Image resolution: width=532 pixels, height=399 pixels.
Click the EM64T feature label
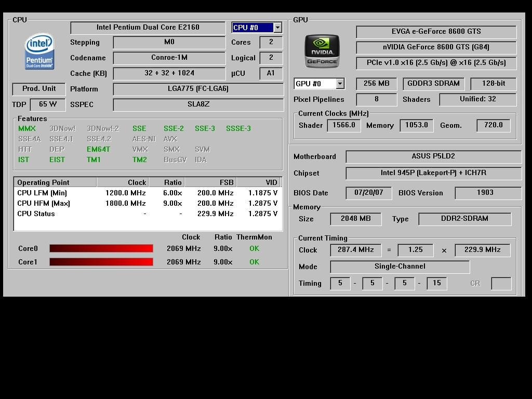tap(98, 149)
